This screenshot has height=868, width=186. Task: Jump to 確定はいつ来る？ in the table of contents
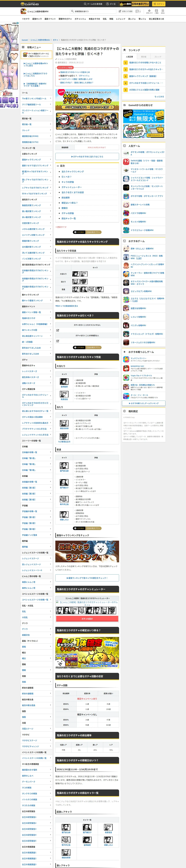tap(70, 203)
